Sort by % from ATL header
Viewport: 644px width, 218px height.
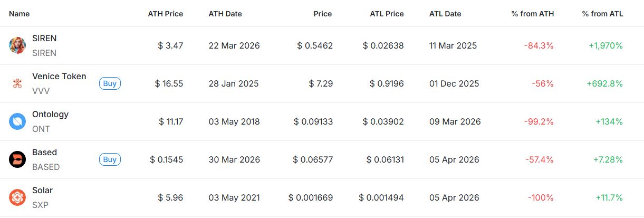(602, 14)
